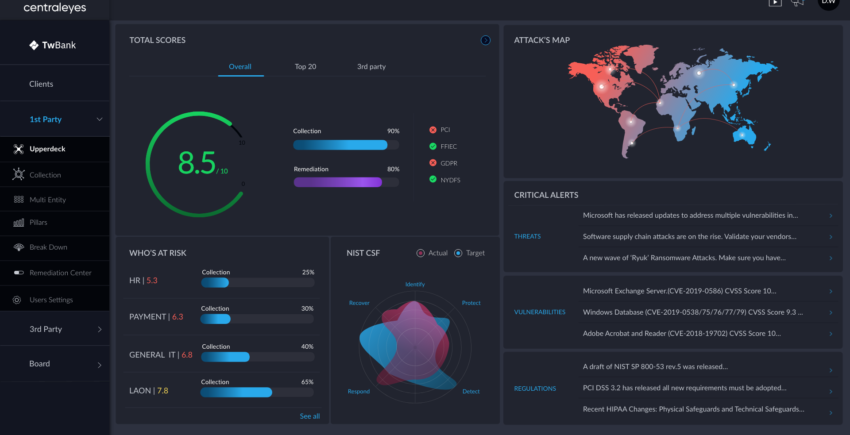Open the Clients sidebar item
This screenshot has width=850, height=435.
(x=54, y=84)
